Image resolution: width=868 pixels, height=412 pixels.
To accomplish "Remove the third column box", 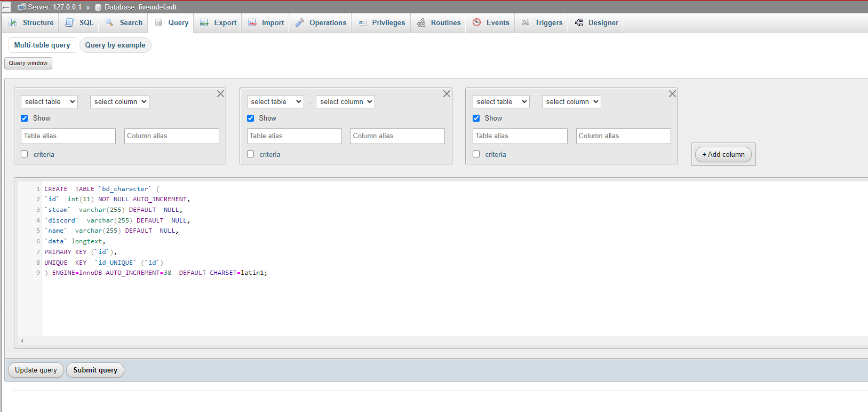I will 672,94.
